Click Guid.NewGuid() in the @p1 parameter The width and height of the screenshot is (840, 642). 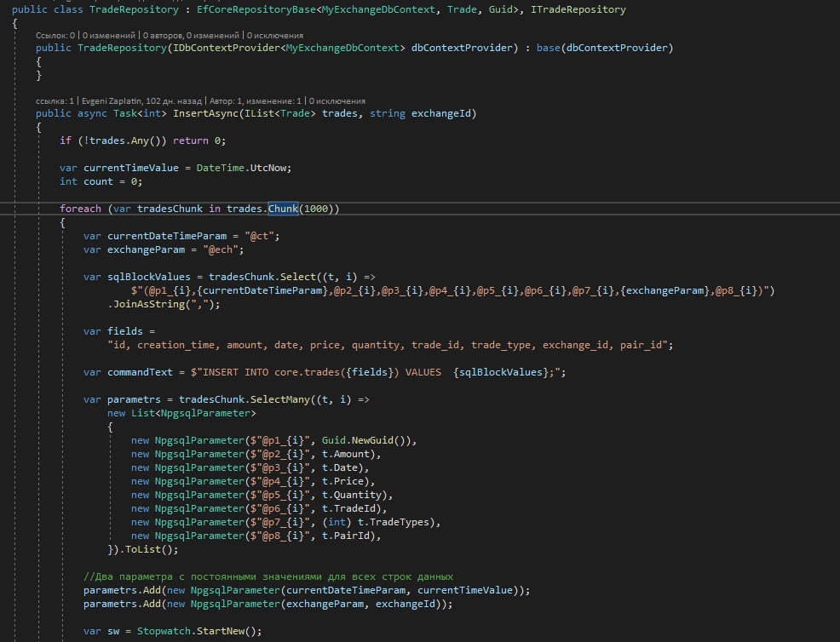[x=365, y=441]
